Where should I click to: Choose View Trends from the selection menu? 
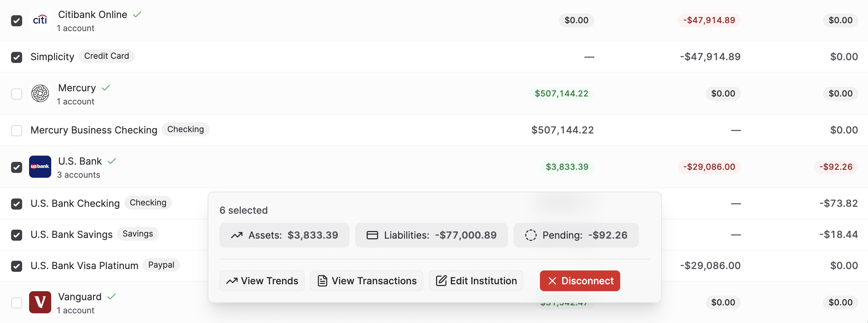(262, 280)
